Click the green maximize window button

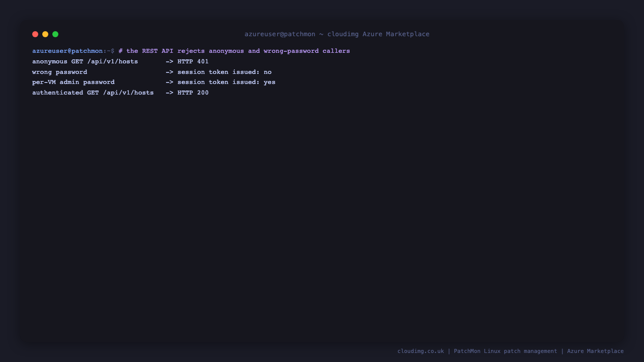(55, 34)
